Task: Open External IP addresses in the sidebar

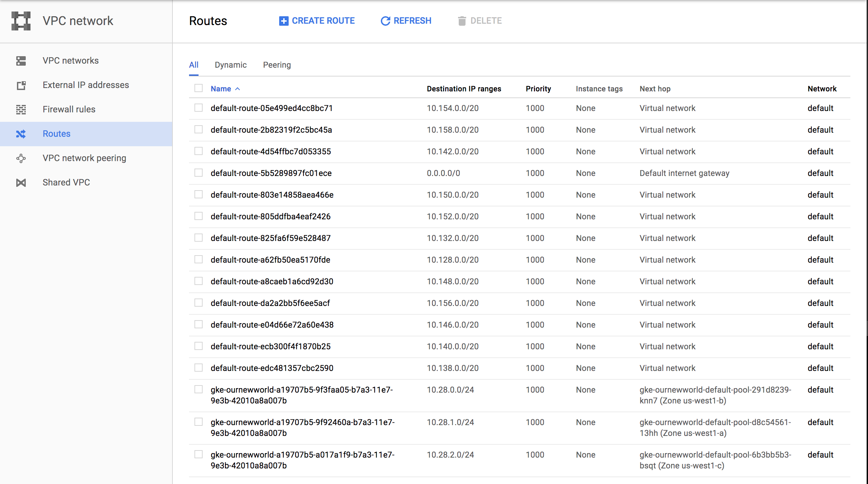Action: pyautogui.click(x=86, y=85)
